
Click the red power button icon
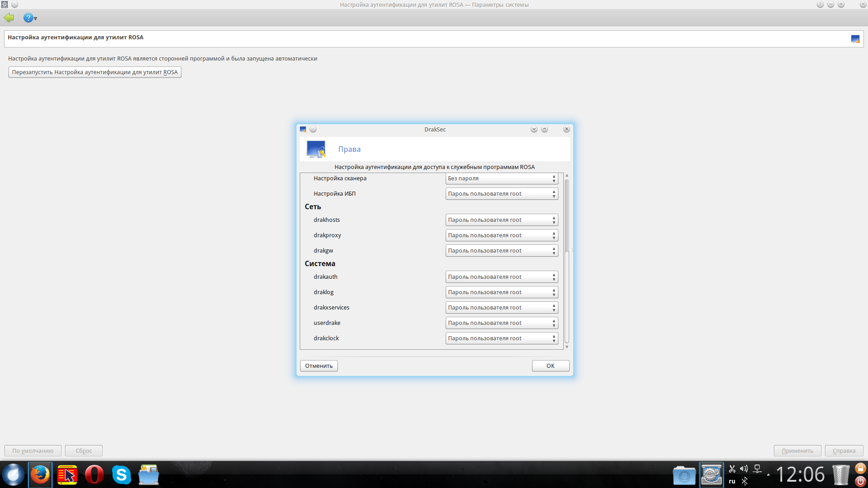[x=860, y=482]
